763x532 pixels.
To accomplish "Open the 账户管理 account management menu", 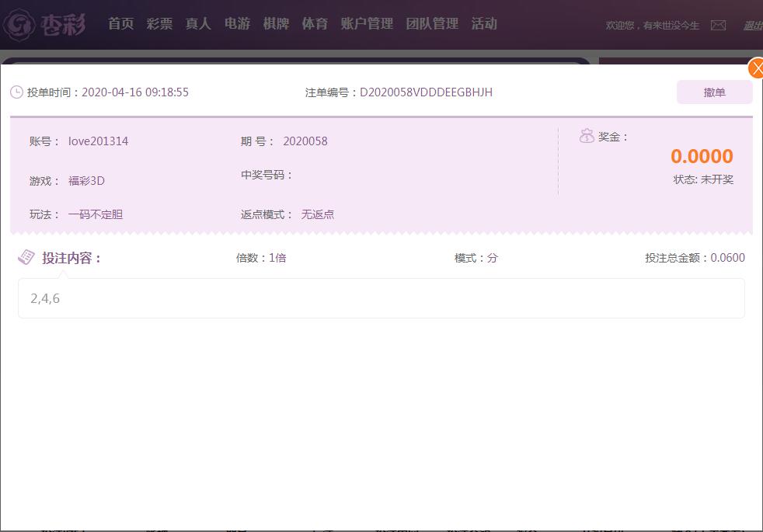I will click(367, 23).
